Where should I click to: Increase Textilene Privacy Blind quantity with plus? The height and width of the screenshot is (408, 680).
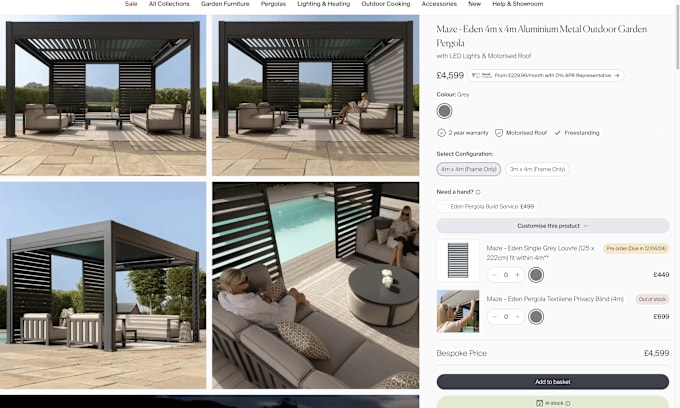click(x=517, y=317)
